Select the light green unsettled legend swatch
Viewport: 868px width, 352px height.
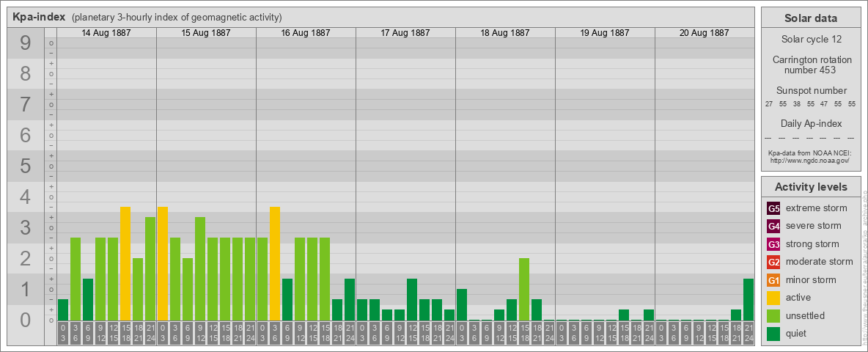pos(773,316)
